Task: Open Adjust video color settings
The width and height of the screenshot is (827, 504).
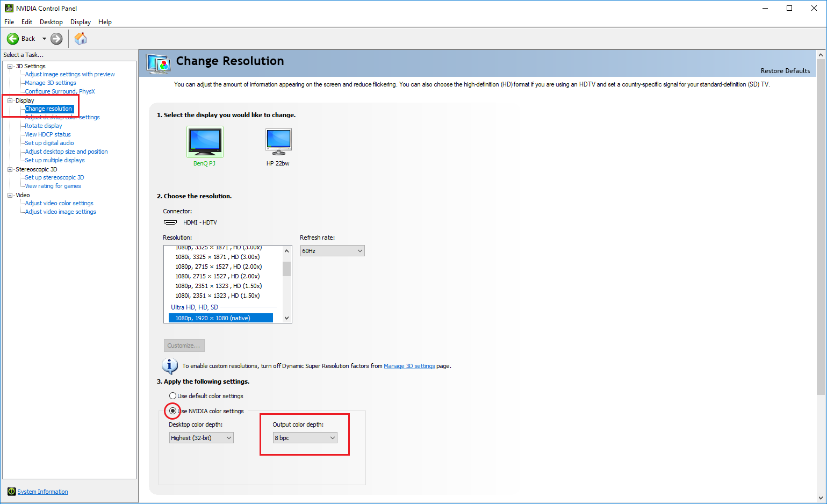Action: click(x=59, y=203)
